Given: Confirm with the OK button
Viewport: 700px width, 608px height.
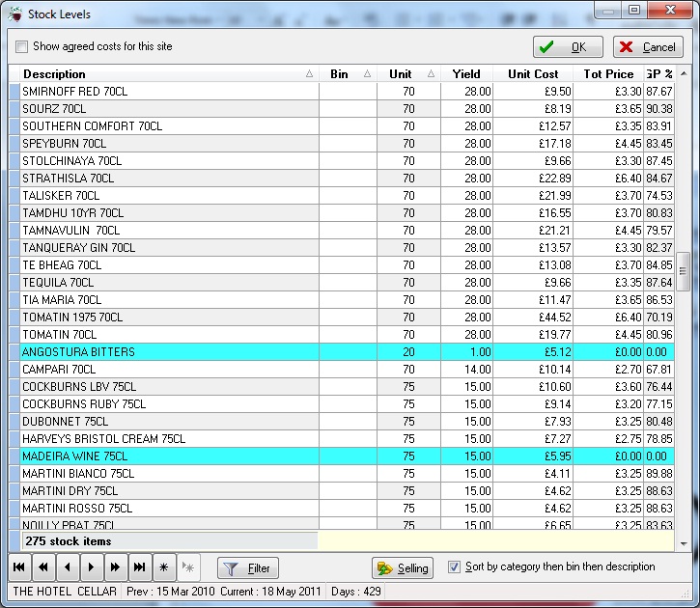Looking at the screenshot, I should click(568, 47).
